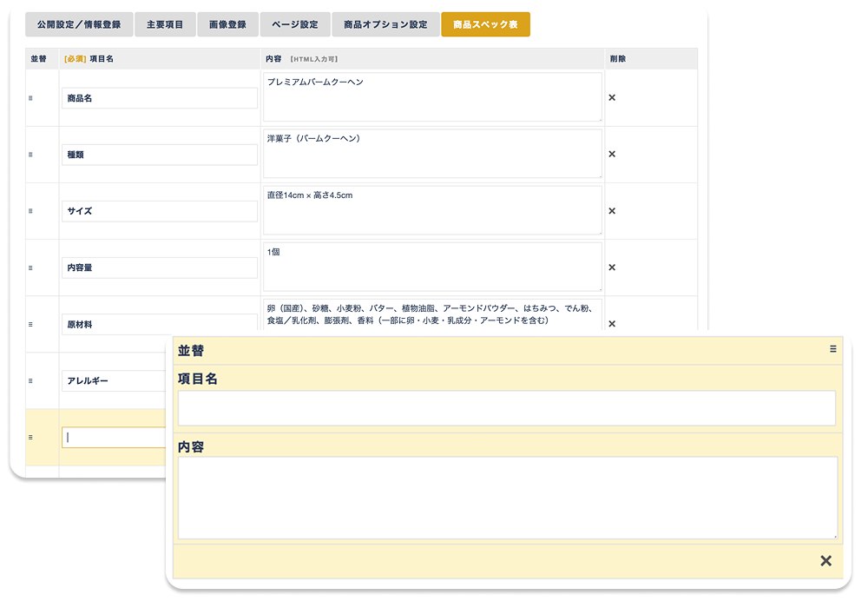The height and width of the screenshot is (608, 868).
Task: Remove the サイズ row with X icon
Action: [x=612, y=211]
